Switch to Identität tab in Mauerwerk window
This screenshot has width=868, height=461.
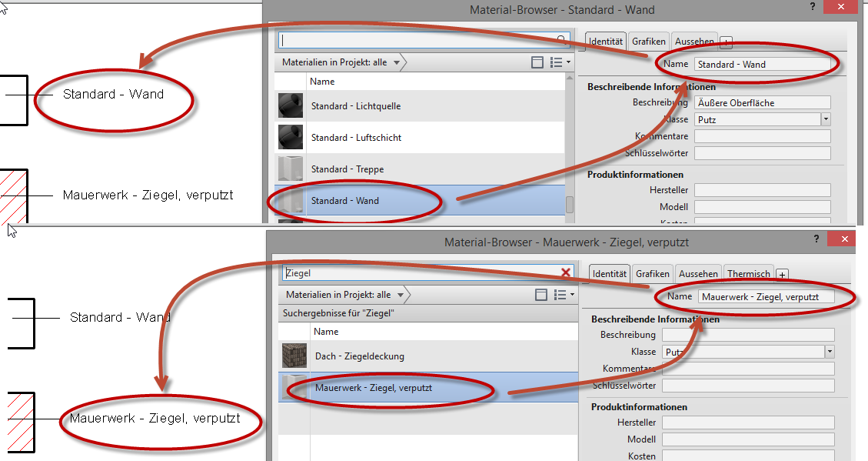click(x=610, y=274)
